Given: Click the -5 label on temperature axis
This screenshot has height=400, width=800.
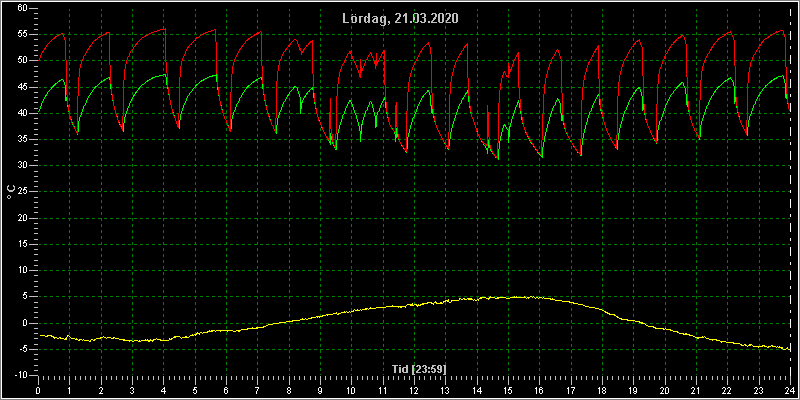Looking at the screenshot, I should point(23,349).
